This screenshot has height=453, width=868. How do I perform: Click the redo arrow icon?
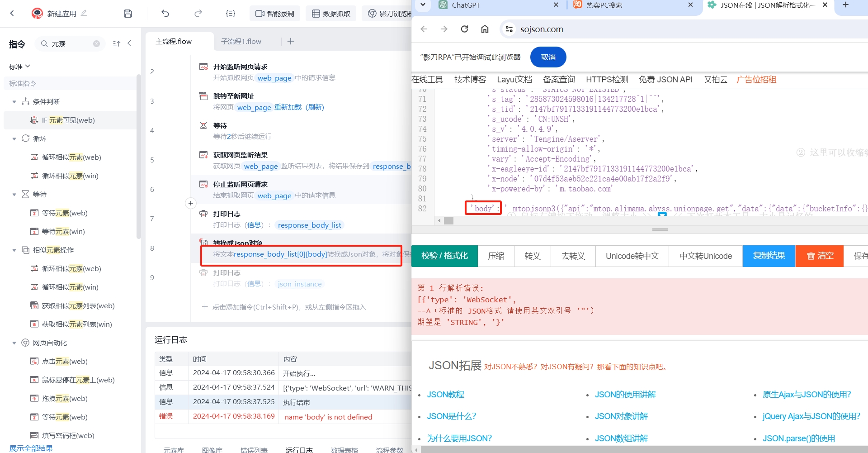[x=198, y=14]
